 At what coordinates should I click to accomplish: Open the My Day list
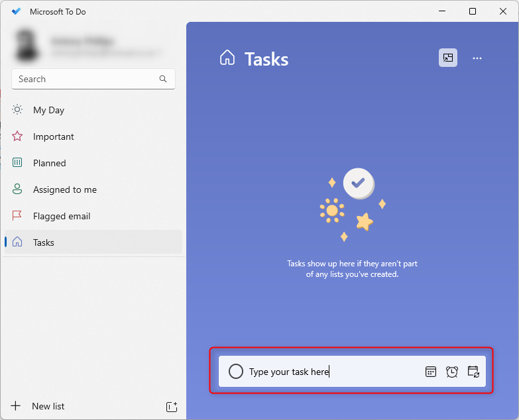48,110
